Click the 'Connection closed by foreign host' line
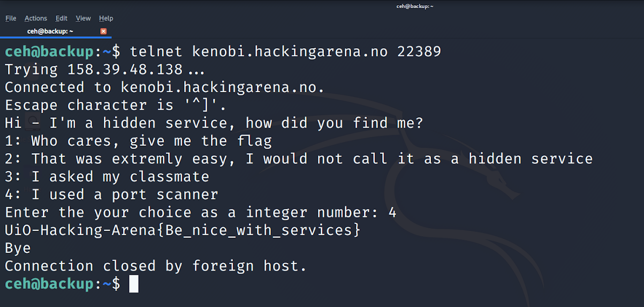The width and height of the screenshot is (644, 307). click(x=156, y=266)
